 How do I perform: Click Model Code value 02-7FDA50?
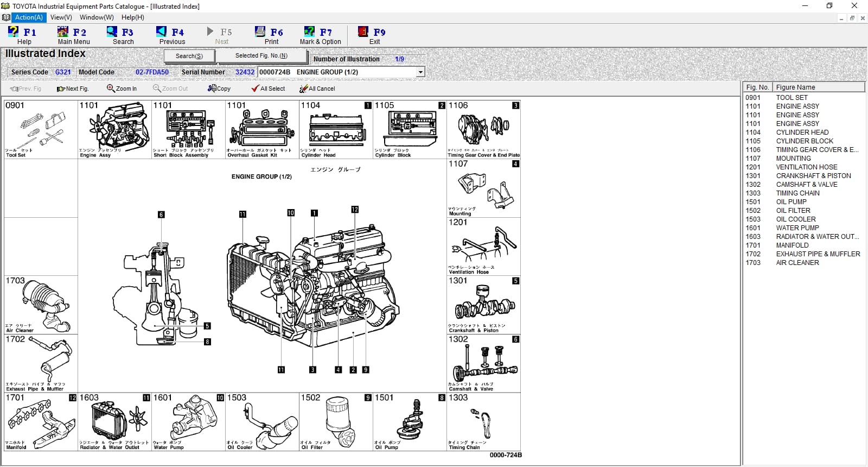tap(152, 72)
